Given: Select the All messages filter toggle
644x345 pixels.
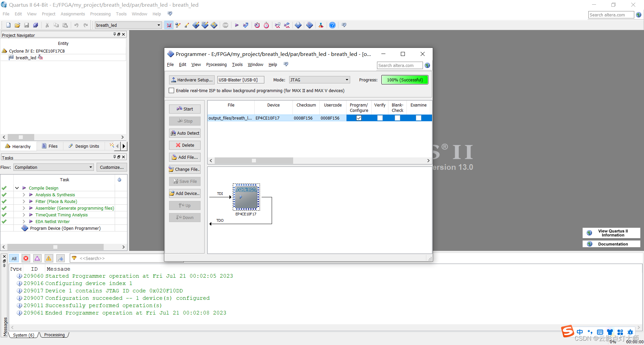Looking at the screenshot, I should tap(14, 258).
